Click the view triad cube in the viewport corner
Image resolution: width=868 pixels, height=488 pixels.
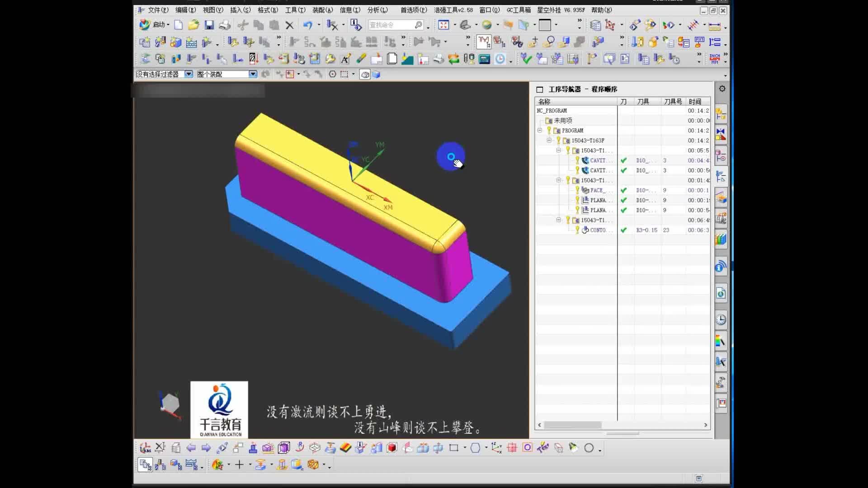click(170, 404)
